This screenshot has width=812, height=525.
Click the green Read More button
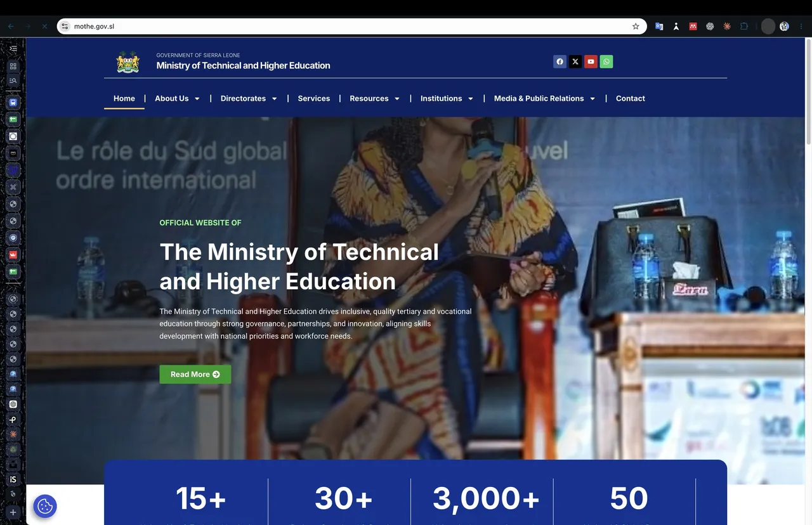pos(195,374)
